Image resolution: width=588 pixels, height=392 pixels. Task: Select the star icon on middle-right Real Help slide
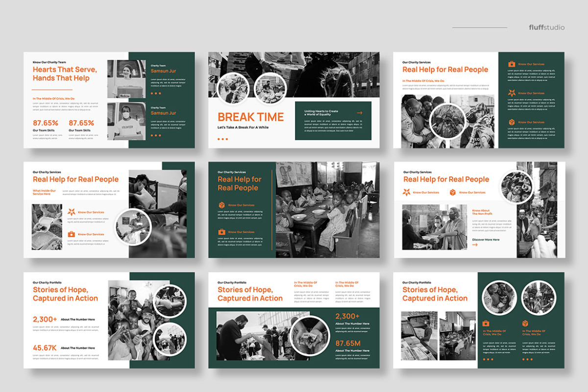(406, 192)
